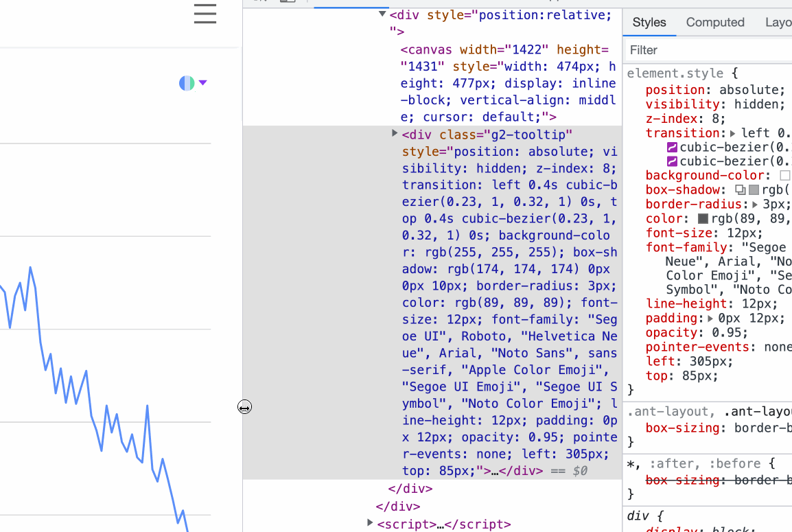Click the *, :after, :before selector
The image size is (792, 532).
(694, 464)
